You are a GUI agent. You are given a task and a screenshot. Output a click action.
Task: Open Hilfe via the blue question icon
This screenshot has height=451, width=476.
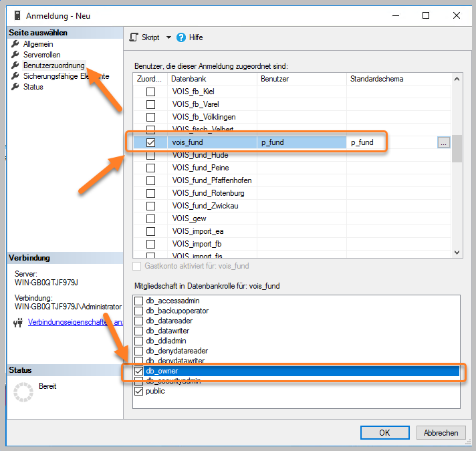point(181,37)
